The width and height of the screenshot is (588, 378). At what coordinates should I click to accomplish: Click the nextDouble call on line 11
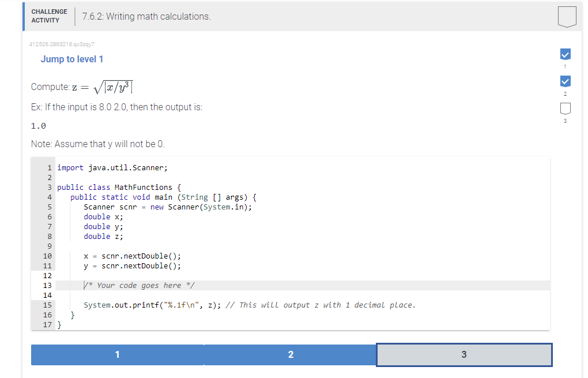133,265
